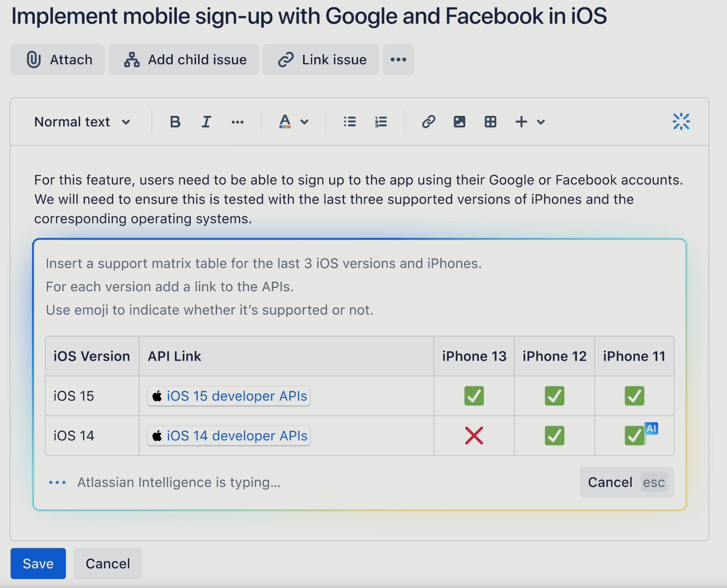
Task: Toggle bold formatting in the editor toolbar
Action: click(x=175, y=122)
